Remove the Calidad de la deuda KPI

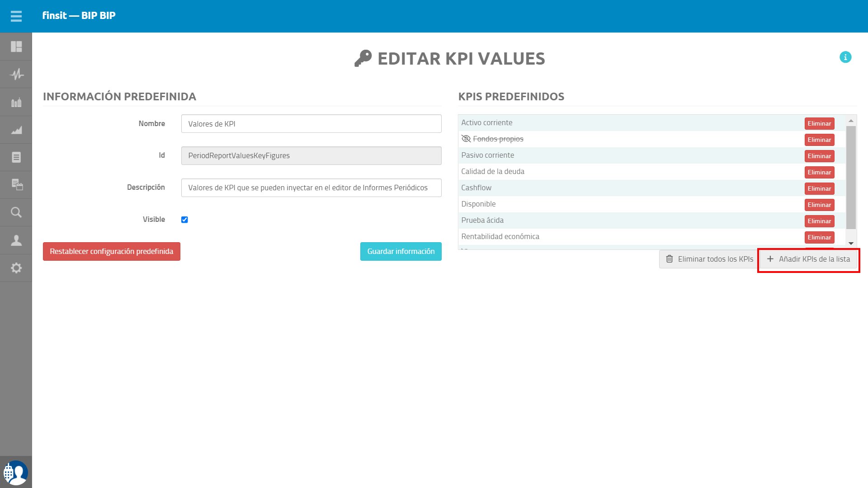819,172
